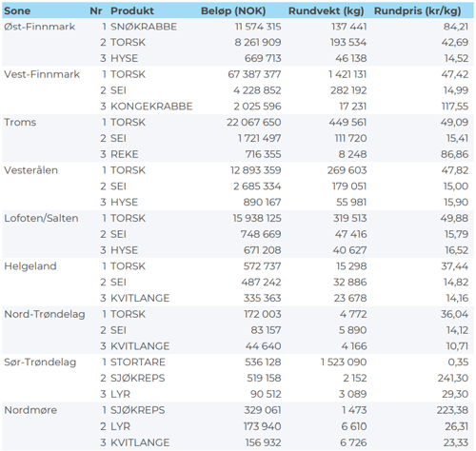This screenshot has height=451, width=476.
Task: Select the 67 387 377 amount value
Action: coord(254,74)
